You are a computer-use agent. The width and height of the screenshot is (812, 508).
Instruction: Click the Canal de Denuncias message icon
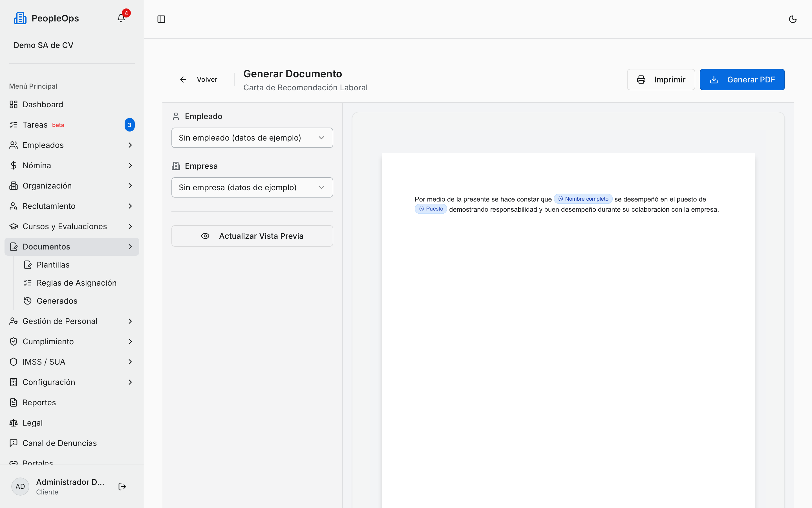click(14, 443)
